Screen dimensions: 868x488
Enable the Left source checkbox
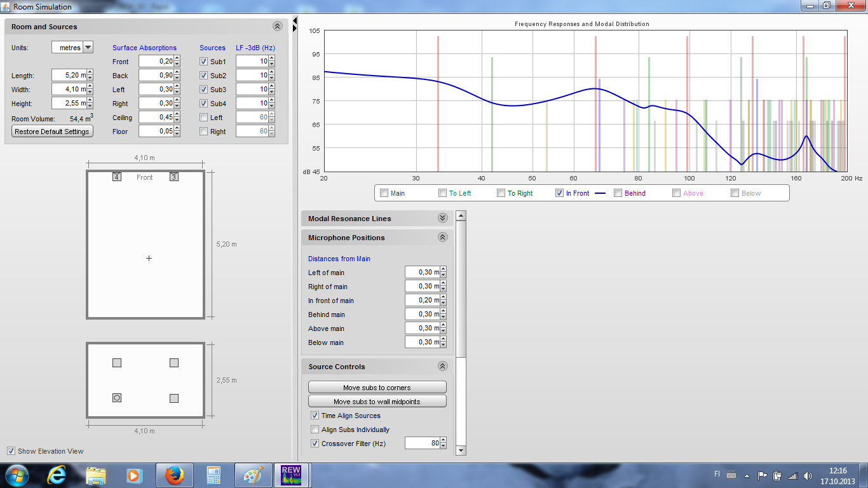203,118
